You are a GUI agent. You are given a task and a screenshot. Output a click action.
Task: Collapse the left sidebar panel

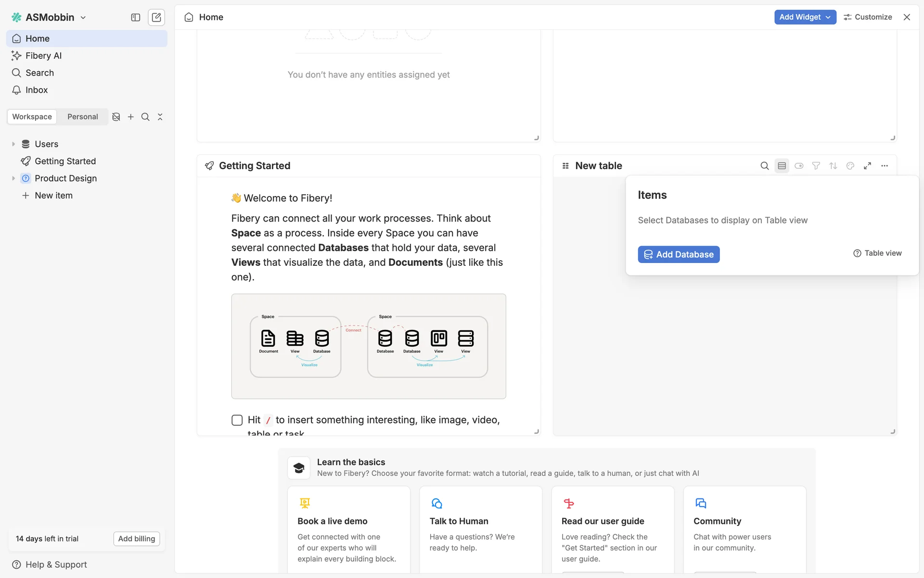[135, 17]
